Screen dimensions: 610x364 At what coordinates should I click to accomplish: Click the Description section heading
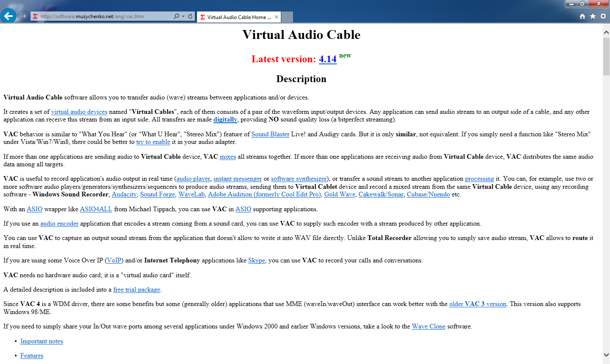(301, 79)
